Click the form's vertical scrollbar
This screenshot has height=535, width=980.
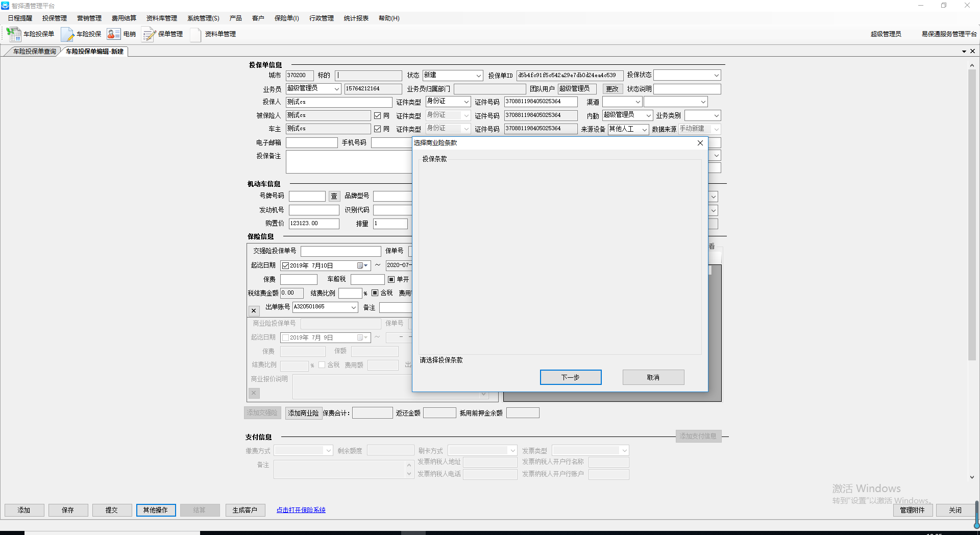[x=972, y=214]
